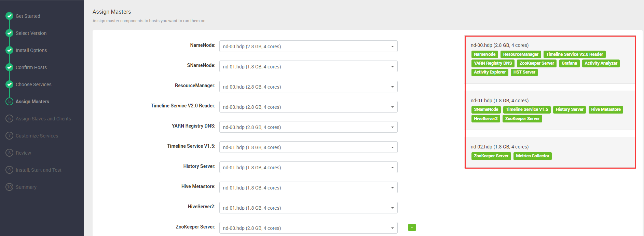Screen dimensions: 644x236
Task: Click the Get Started step checkmark icon
Action: coord(10,16)
